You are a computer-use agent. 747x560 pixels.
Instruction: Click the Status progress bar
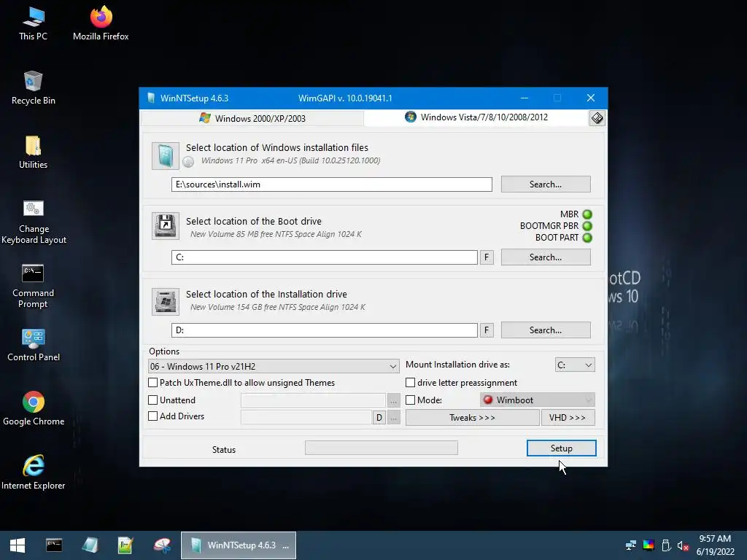tap(382, 448)
